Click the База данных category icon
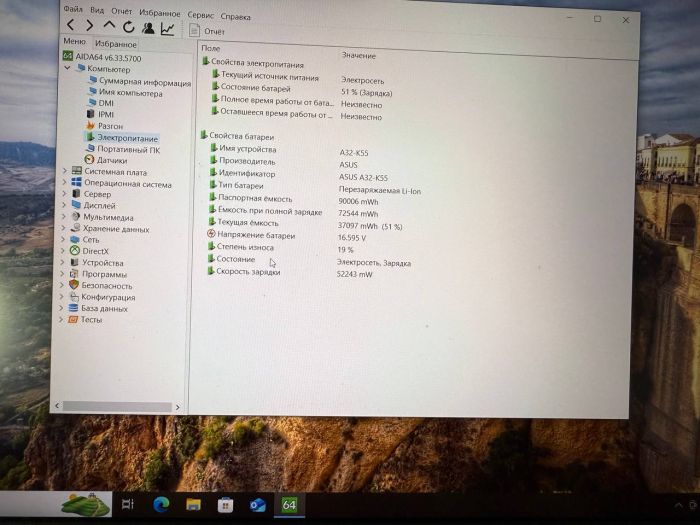 tap(73, 308)
